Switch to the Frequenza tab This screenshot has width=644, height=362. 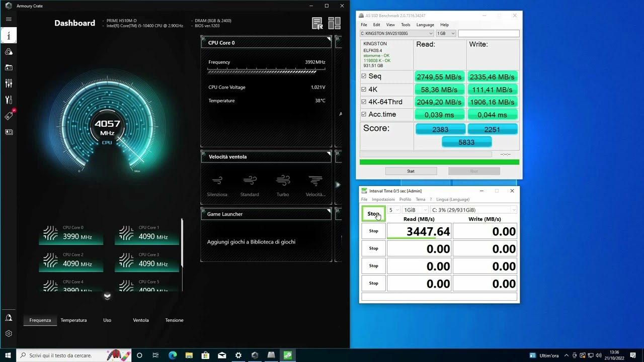(40, 320)
